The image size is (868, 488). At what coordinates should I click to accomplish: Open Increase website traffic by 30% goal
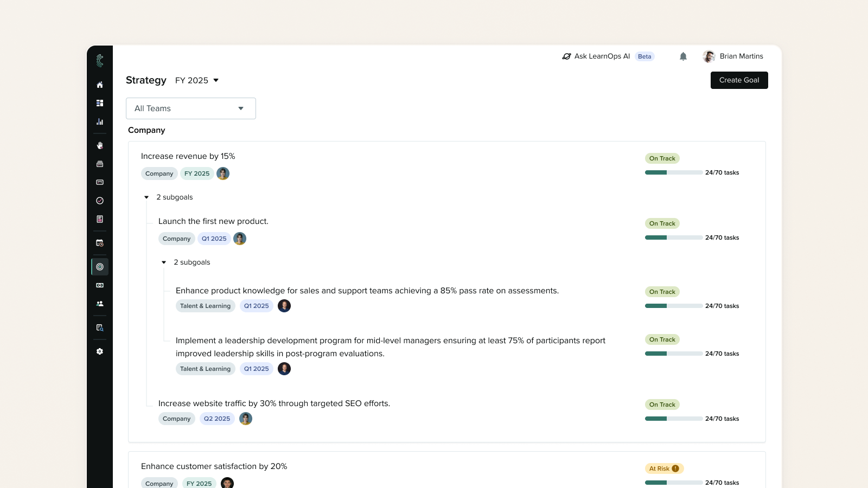point(275,403)
